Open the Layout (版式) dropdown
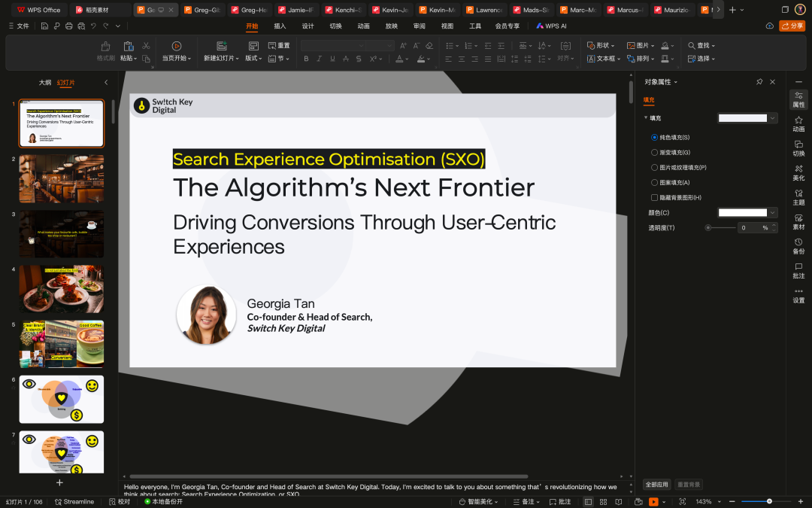The height and width of the screenshot is (508, 812). click(253, 58)
